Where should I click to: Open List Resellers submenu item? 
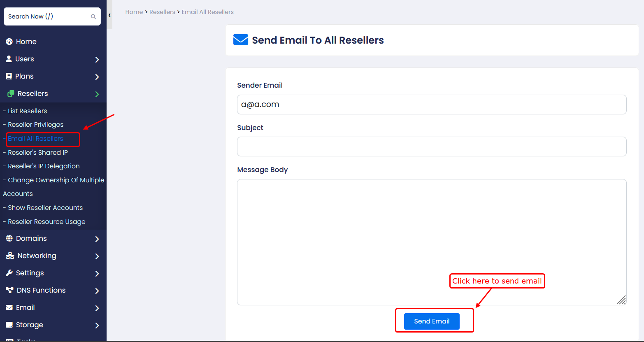click(27, 111)
